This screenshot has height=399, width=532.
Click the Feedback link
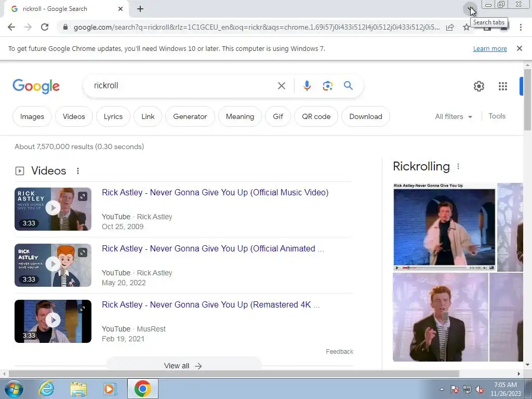pos(339,352)
